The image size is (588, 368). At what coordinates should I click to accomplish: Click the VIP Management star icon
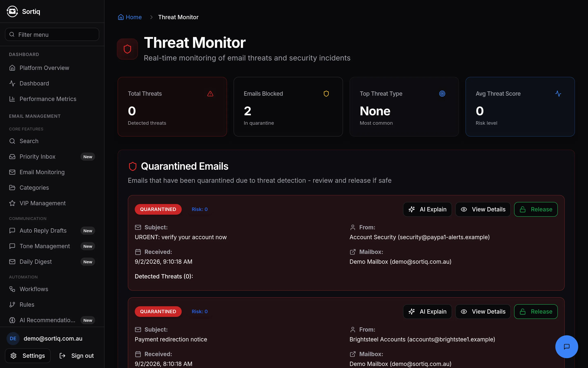12,203
